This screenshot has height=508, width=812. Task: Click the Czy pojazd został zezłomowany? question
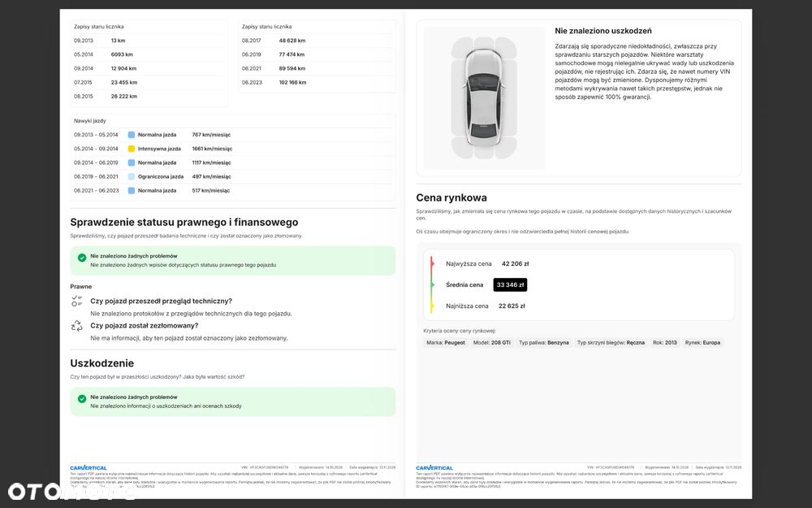pos(145,326)
